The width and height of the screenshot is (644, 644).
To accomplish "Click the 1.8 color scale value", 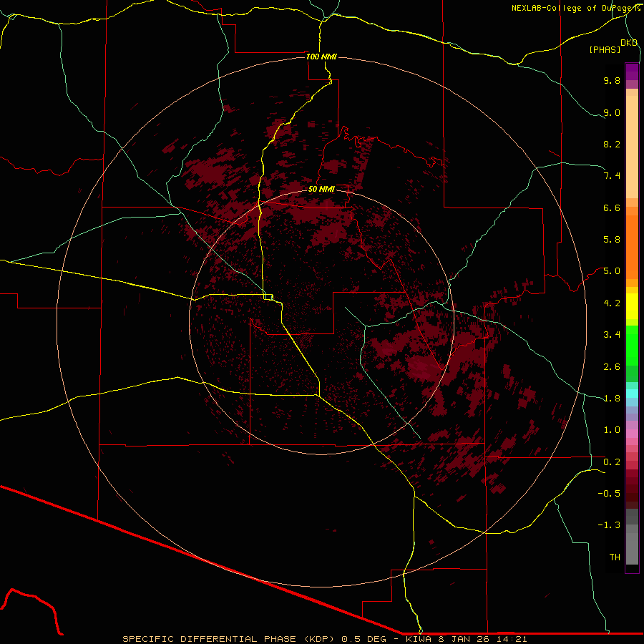I will coord(612,399).
